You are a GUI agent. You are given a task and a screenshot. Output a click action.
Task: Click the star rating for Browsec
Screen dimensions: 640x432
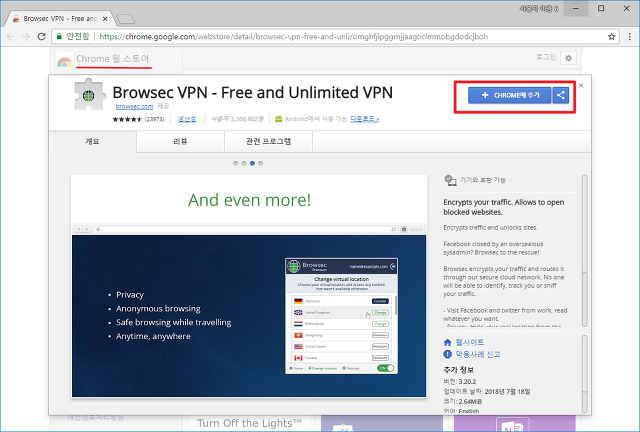point(127,119)
